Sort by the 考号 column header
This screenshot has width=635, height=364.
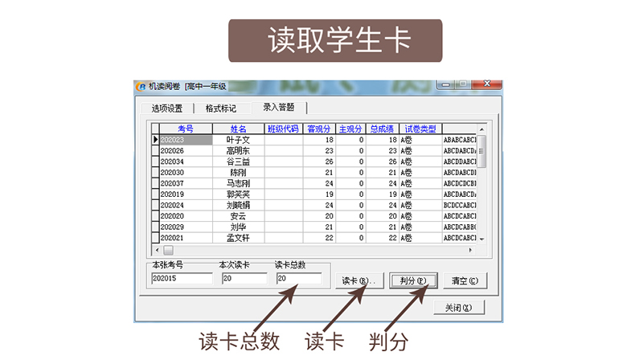[185, 129]
